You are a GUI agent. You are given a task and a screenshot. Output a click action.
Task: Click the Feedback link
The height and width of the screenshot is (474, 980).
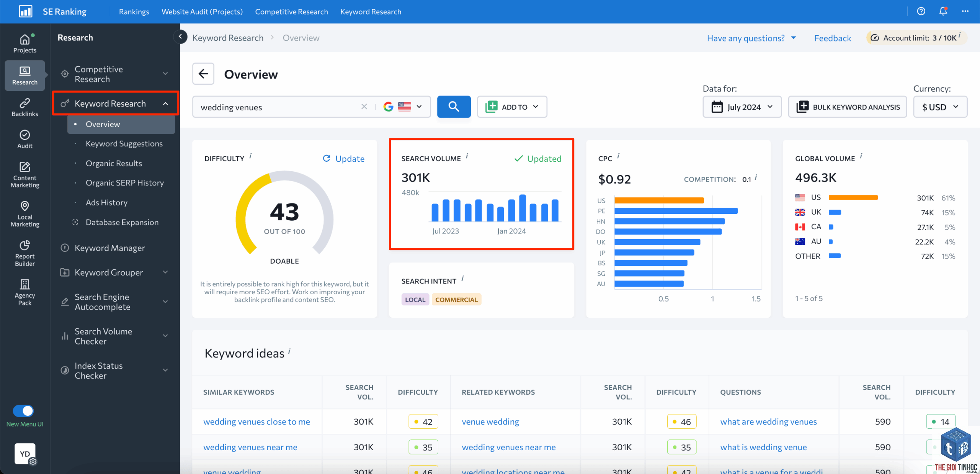pos(833,38)
